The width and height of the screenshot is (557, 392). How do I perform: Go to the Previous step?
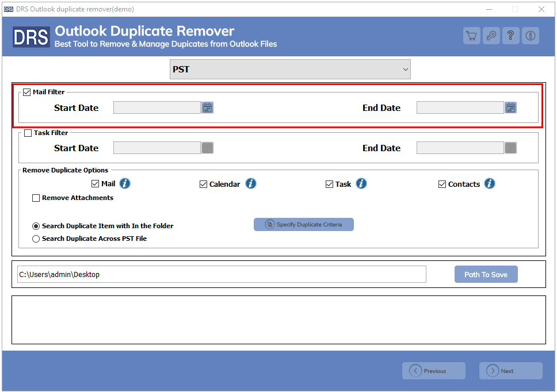point(434,371)
